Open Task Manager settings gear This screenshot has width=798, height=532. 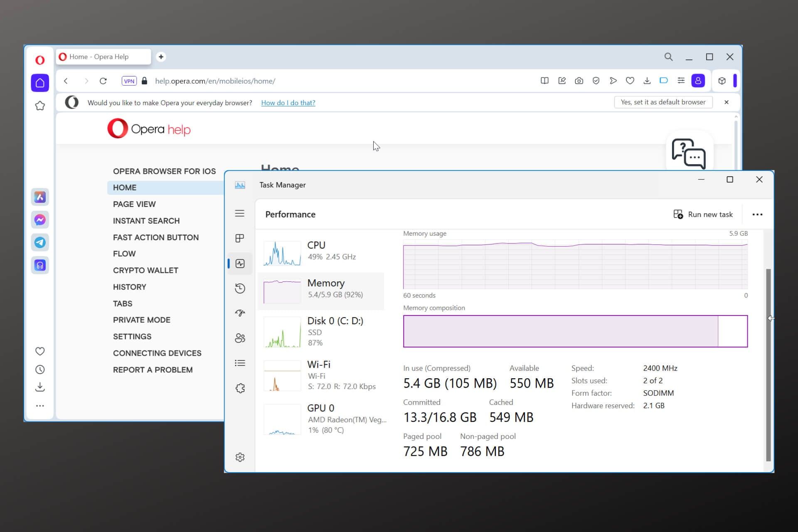pos(240,457)
